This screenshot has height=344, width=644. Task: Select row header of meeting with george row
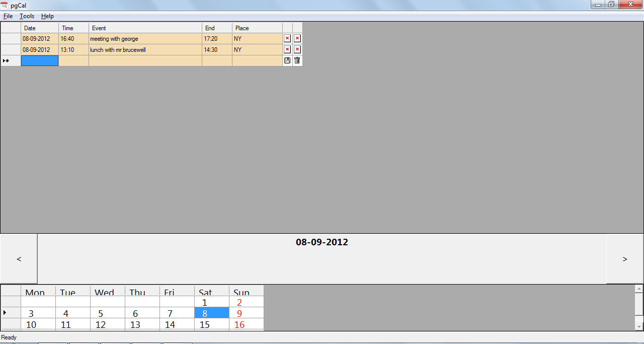coord(11,38)
